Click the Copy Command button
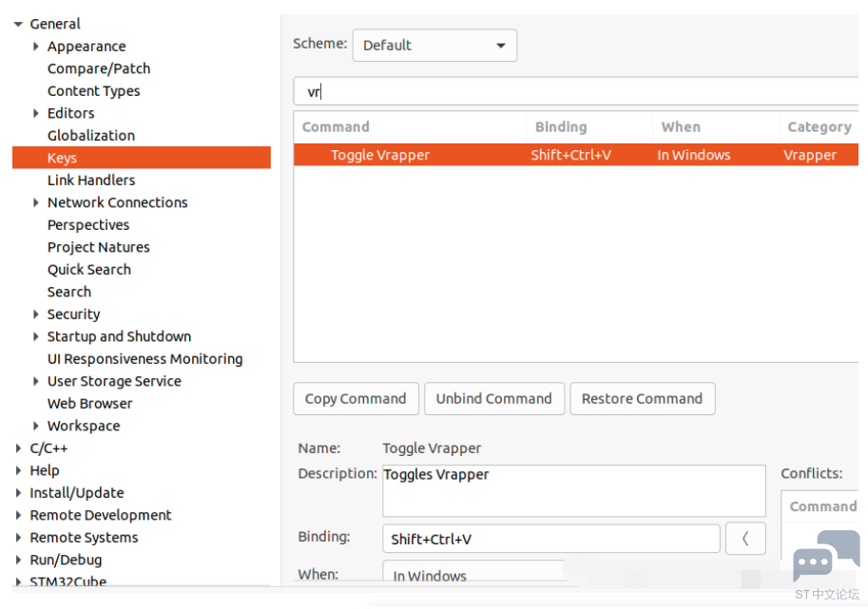 pos(355,399)
